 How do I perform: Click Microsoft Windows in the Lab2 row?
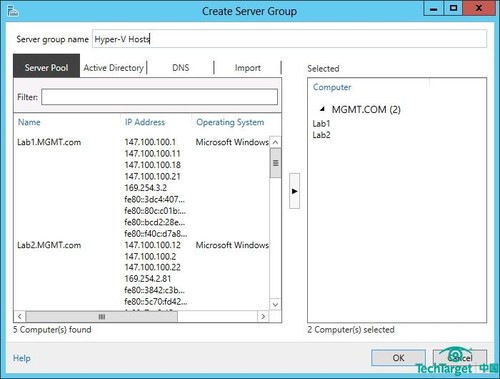(232, 245)
